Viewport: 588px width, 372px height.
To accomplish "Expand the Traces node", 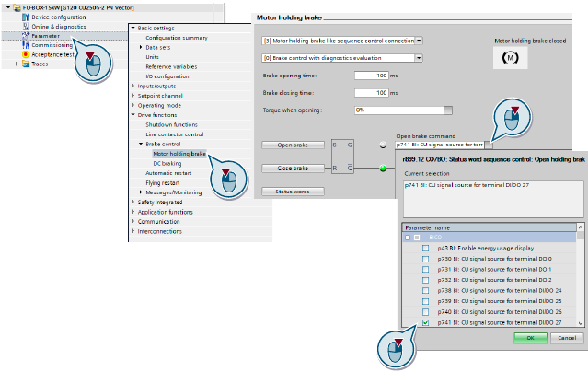I will point(17,64).
